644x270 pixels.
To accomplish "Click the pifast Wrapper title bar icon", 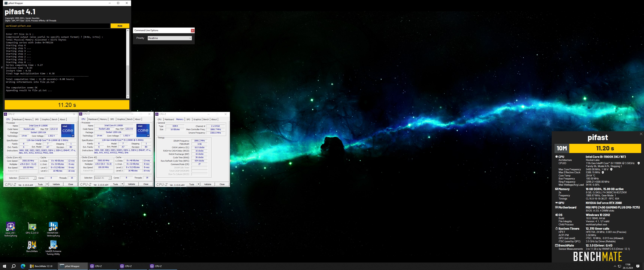I will [x=6, y=3].
